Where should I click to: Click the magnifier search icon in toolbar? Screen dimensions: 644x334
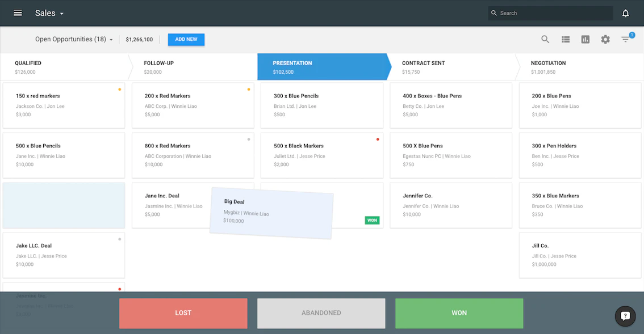(x=545, y=39)
